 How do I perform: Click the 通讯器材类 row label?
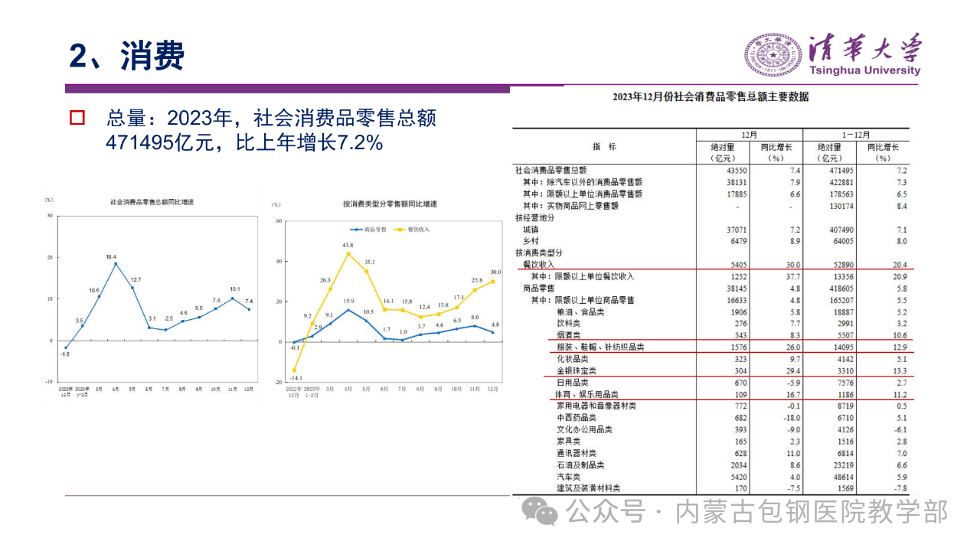coord(577,453)
